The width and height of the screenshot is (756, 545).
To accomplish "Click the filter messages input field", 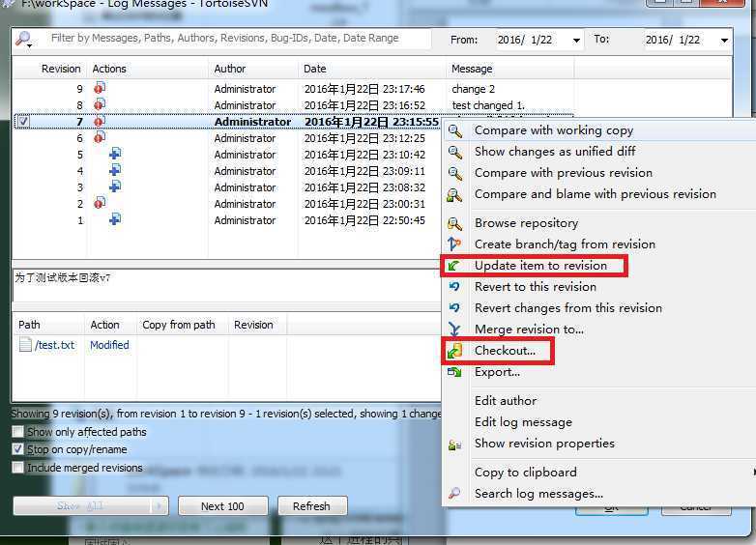I will tap(239, 38).
